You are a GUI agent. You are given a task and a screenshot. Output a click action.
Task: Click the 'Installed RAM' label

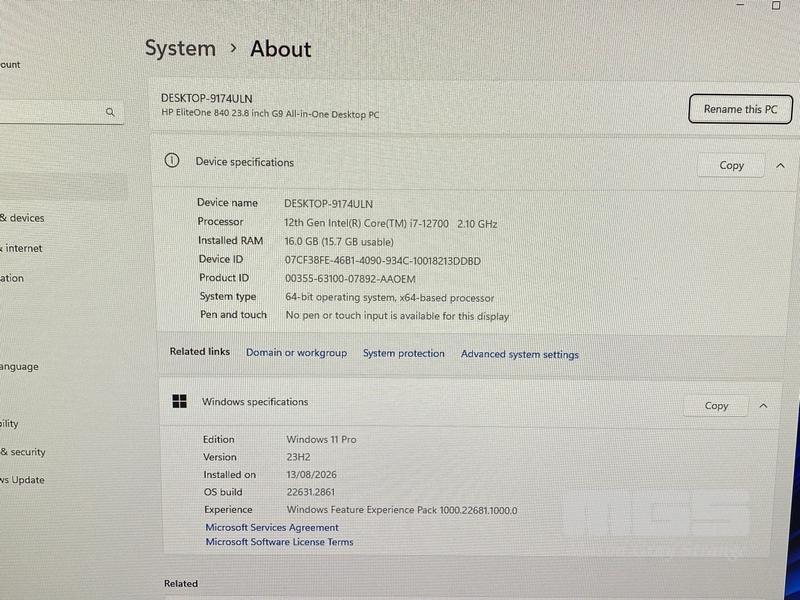tap(231, 240)
